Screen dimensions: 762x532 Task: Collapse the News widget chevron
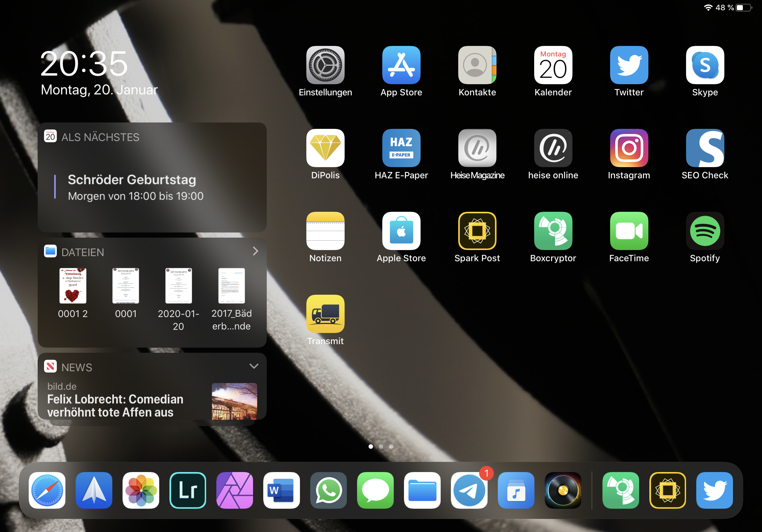pos(254,366)
